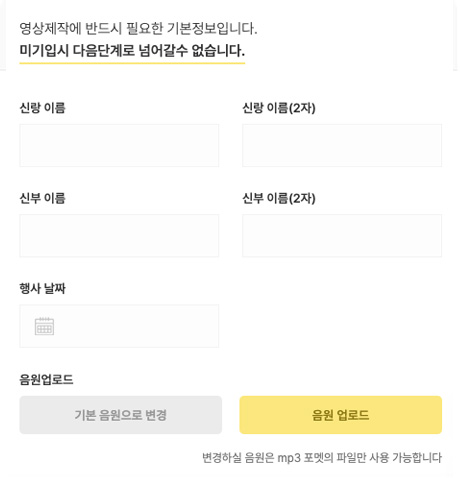This screenshot has width=460, height=478.
Task: Click the 신부 이름 field label
Action: (x=43, y=198)
